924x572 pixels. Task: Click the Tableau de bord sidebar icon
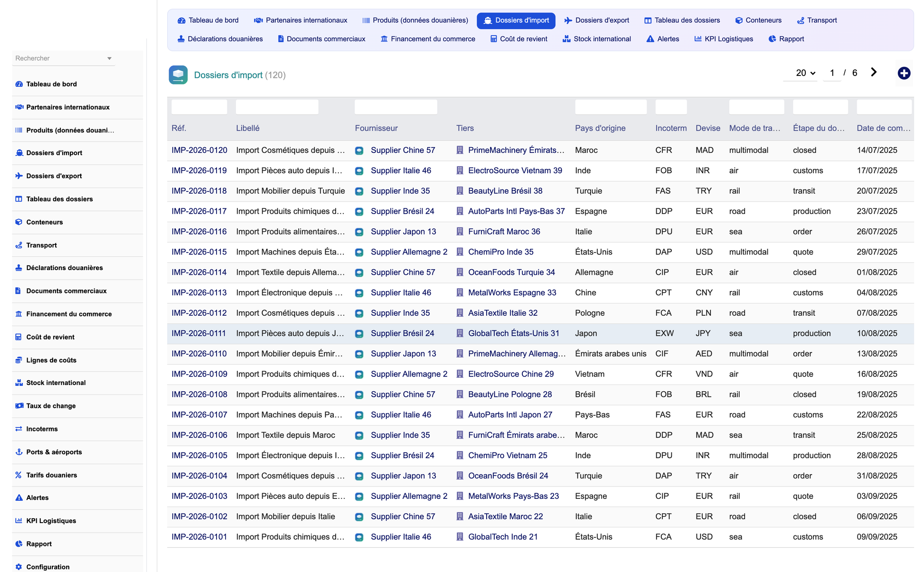19,84
